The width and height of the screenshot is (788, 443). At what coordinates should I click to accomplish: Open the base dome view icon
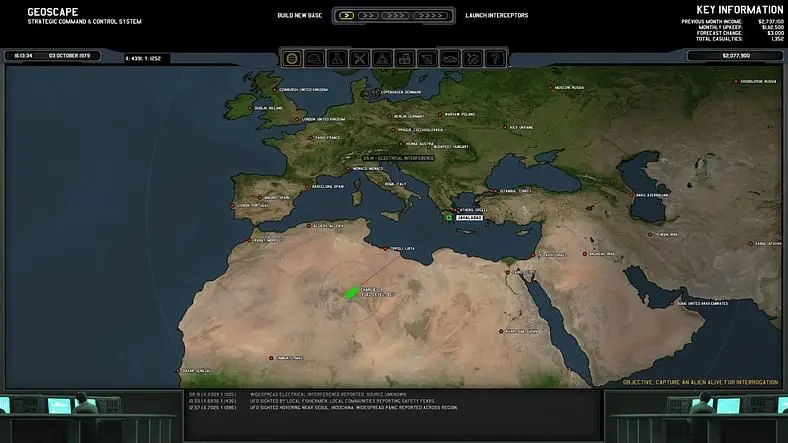click(315, 59)
